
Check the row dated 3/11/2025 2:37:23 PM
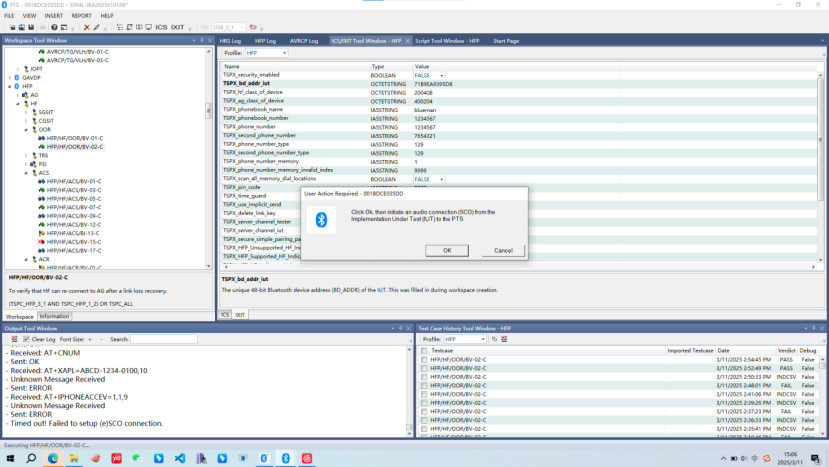tap(424, 411)
